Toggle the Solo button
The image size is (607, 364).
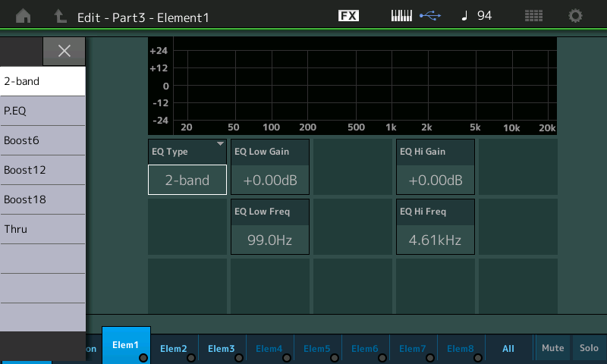[589, 348]
